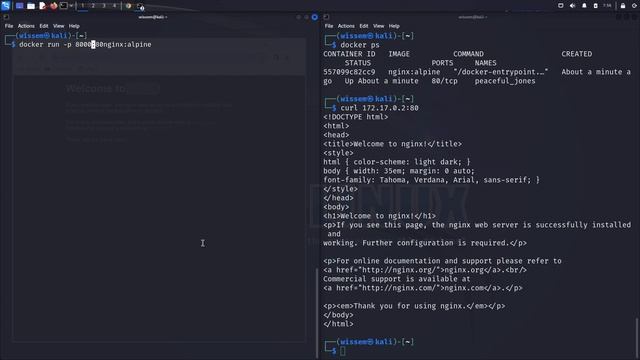640x360 pixels.
Task: Open the notifications bell icon
Action: click(x=584, y=6)
